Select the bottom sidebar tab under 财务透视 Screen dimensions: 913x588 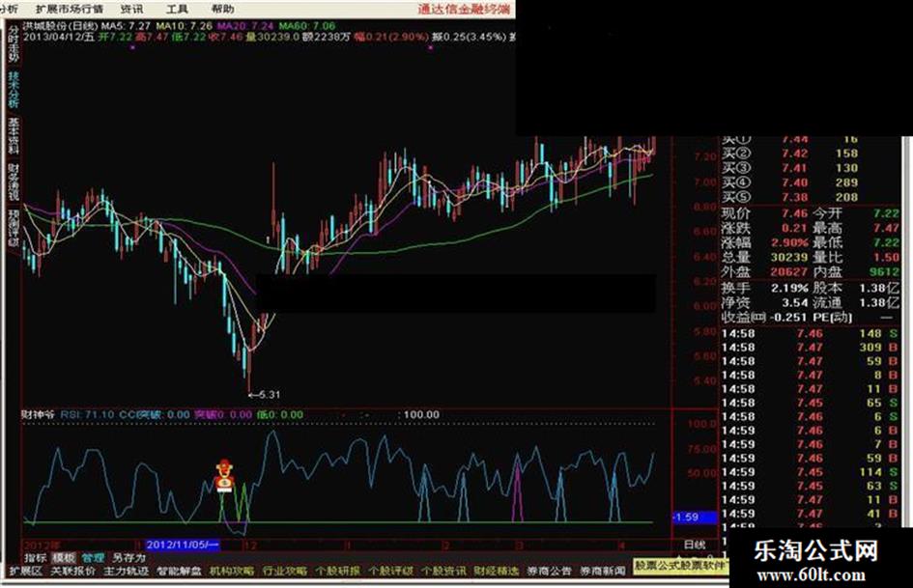[x=14, y=228]
